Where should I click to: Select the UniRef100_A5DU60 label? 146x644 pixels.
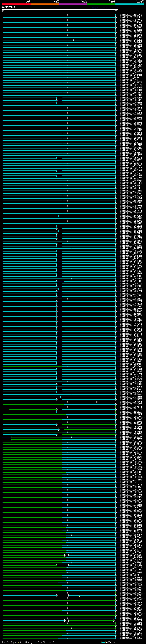[131, 638]
